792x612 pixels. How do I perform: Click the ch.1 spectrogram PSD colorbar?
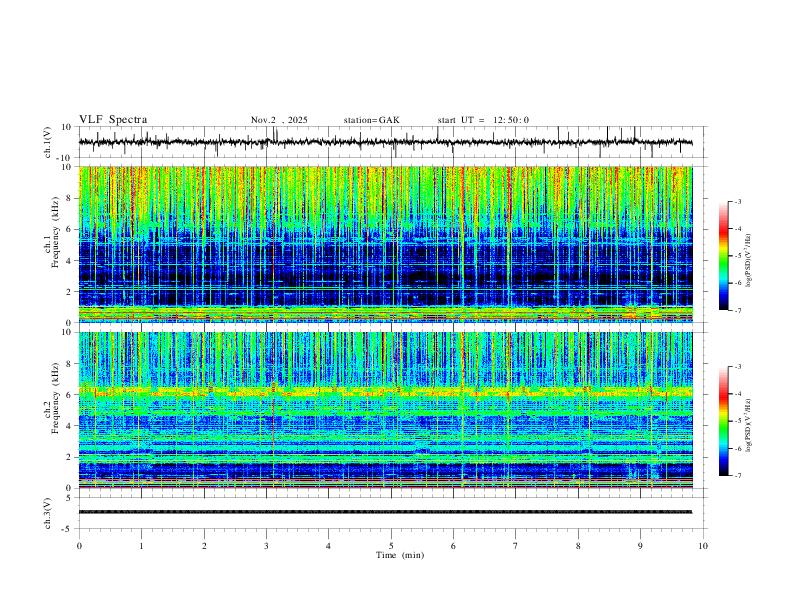[x=724, y=256]
